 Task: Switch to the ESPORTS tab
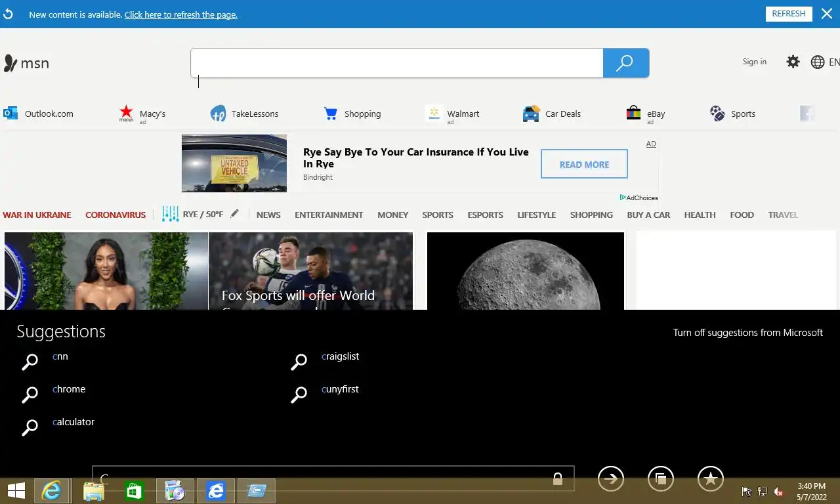[485, 215]
